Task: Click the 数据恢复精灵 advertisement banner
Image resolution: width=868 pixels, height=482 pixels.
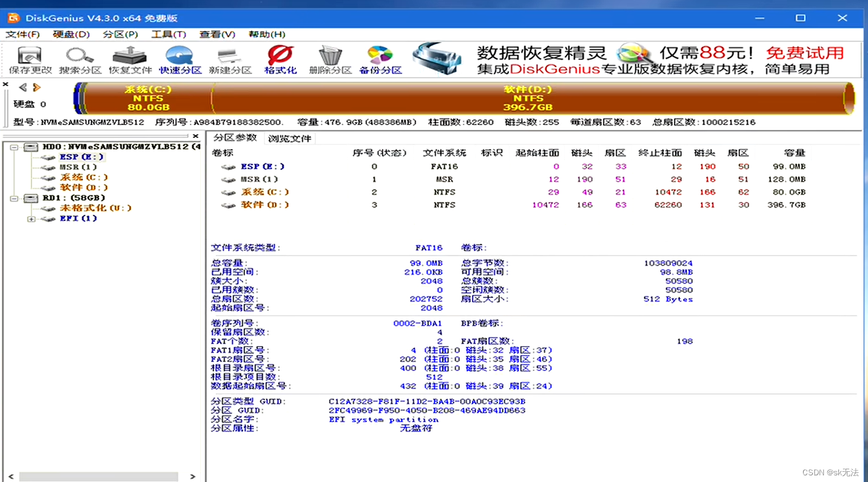Action: coord(636,59)
